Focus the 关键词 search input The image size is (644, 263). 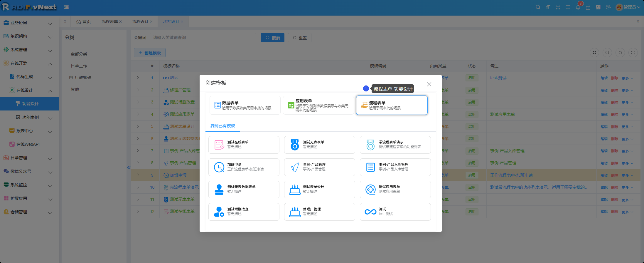(203, 38)
